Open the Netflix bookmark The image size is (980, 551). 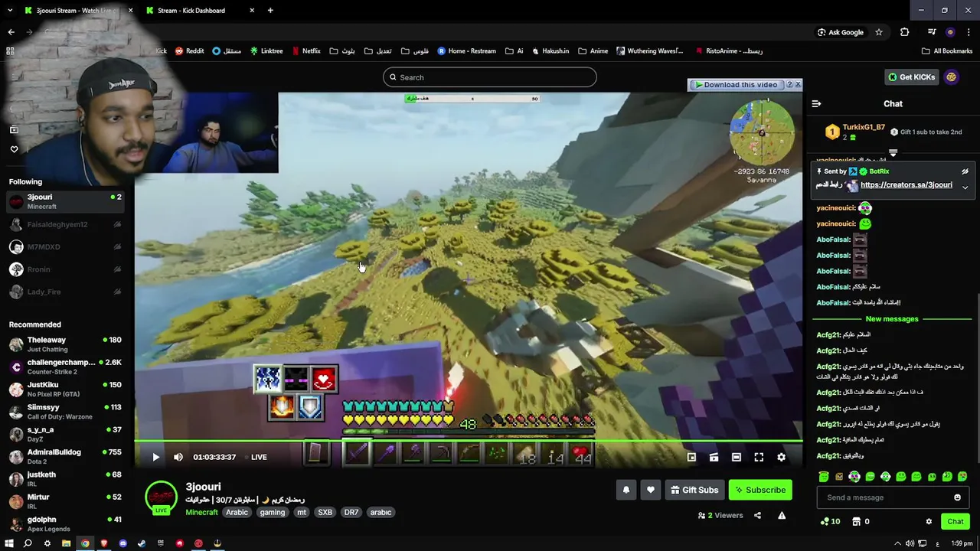305,51
